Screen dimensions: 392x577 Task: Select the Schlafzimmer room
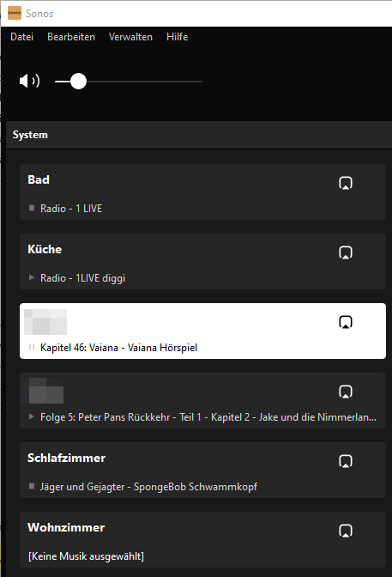coord(202,470)
